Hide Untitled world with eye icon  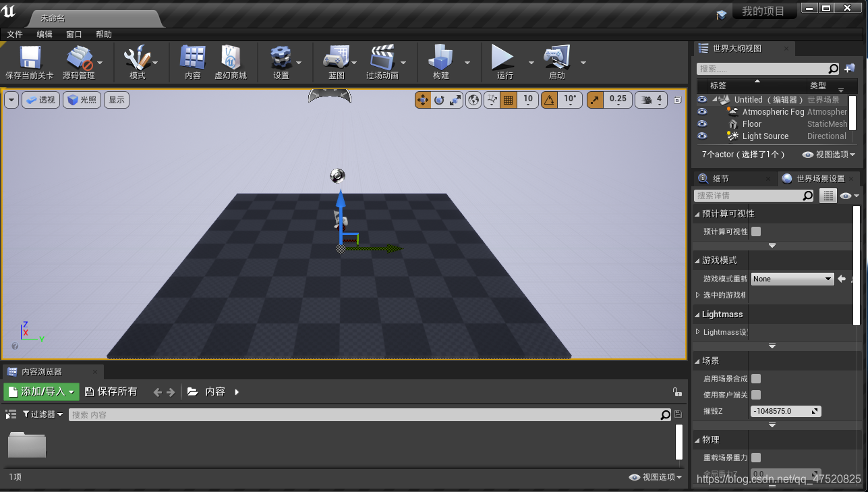coord(702,99)
